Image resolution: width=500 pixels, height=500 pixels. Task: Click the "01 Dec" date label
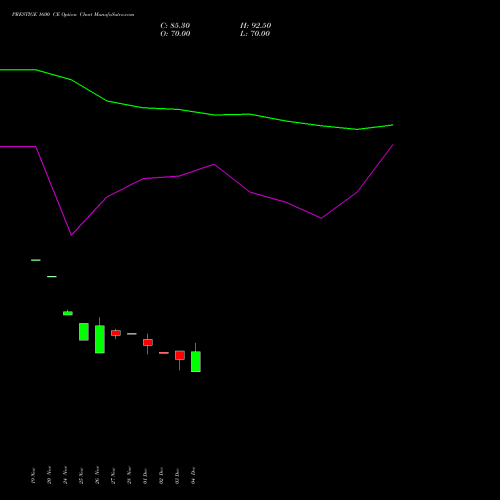pyautogui.click(x=145, y=476)
